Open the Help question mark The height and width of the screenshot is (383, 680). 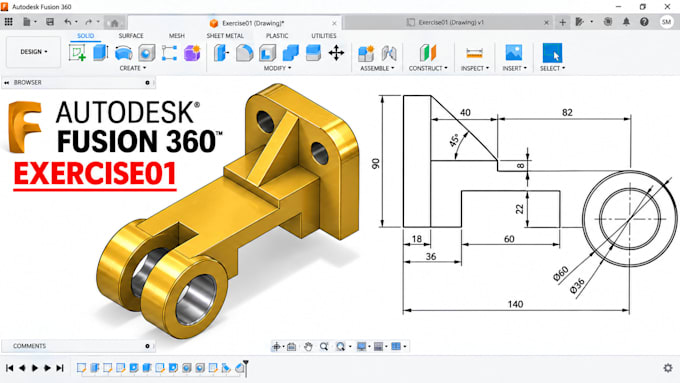(x=644, y=22)
